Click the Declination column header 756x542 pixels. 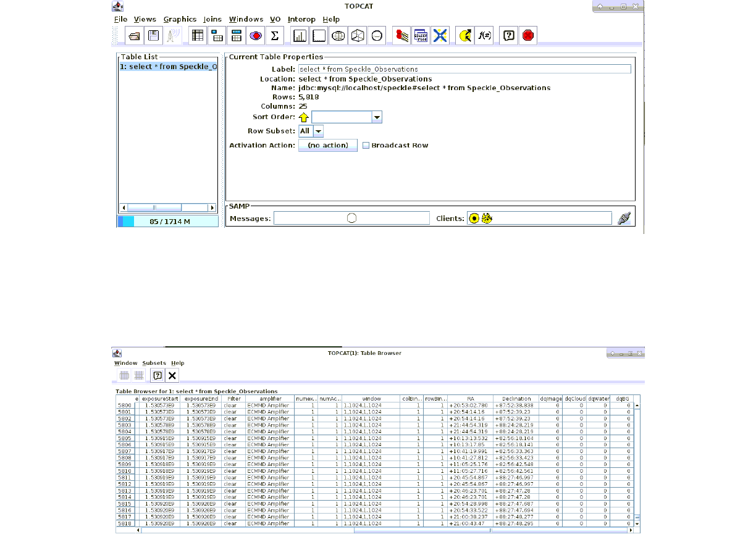(516, 399)
